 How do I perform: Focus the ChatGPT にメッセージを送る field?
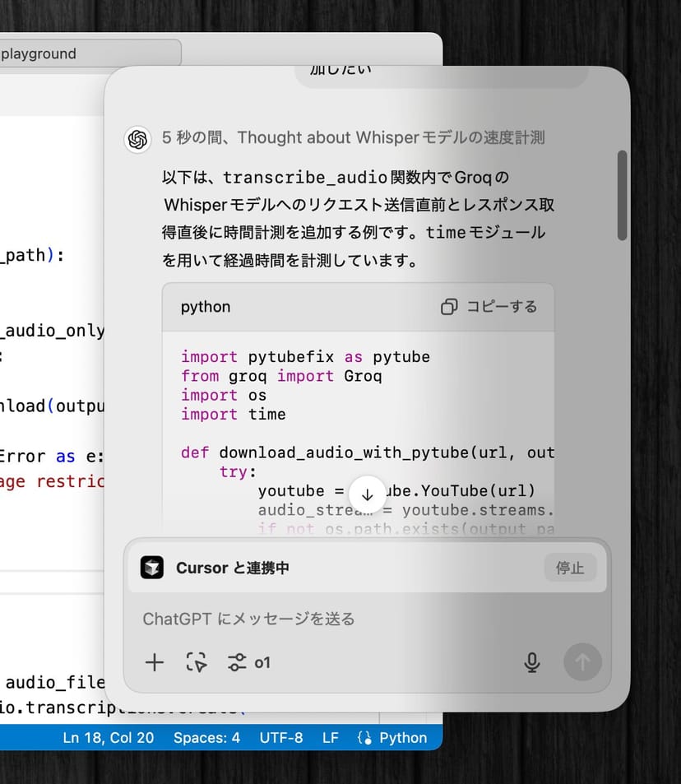click(329, 619)
